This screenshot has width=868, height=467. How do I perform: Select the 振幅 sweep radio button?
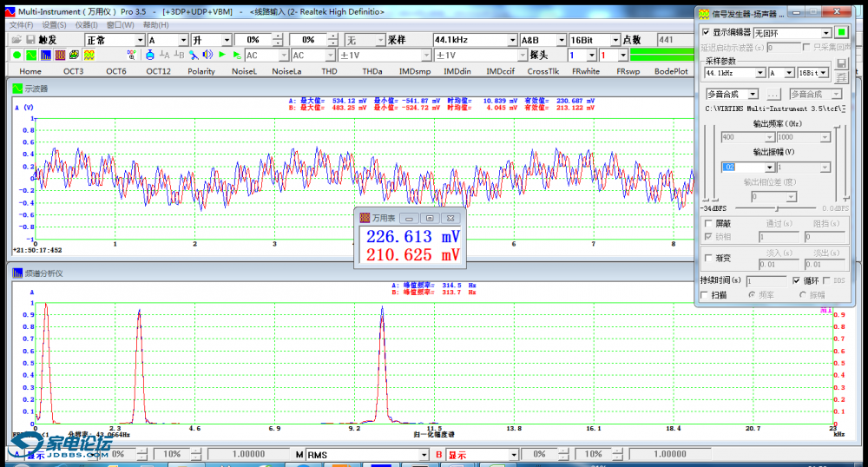click(802, 295)
